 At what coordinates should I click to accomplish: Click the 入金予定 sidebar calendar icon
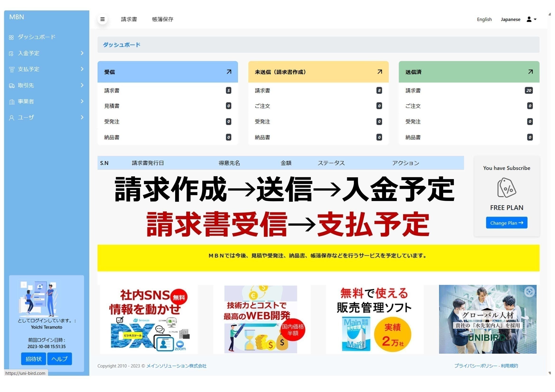tap(11, 54)
